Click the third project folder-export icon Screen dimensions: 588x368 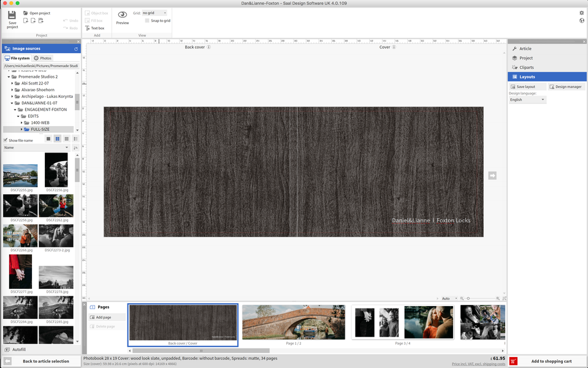coord(40,21)
